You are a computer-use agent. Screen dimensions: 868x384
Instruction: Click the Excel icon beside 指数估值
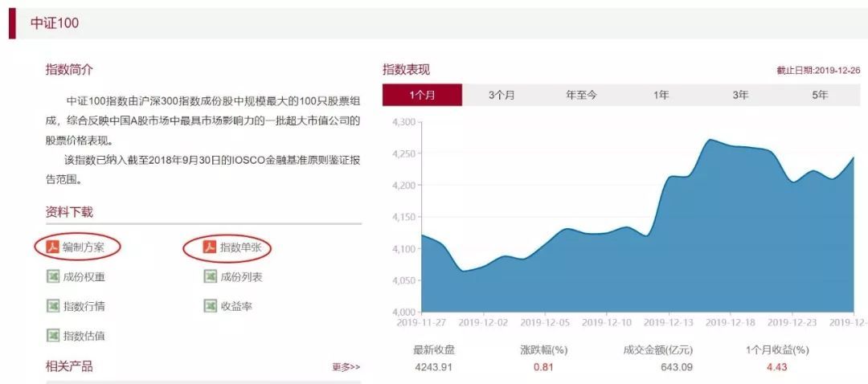(x=53, y=335)
